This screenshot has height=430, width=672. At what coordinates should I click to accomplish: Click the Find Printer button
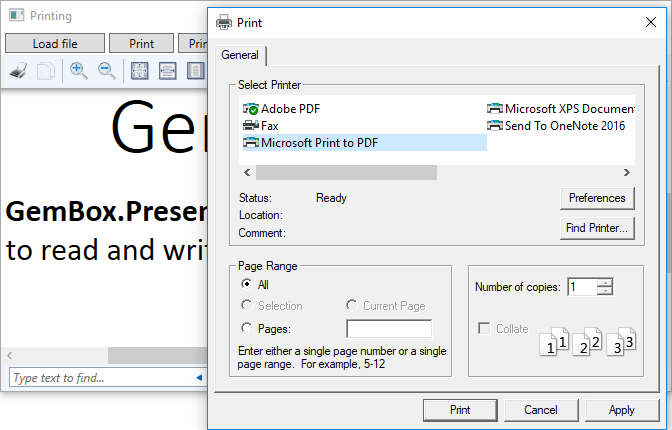click(x=597, y=228)
